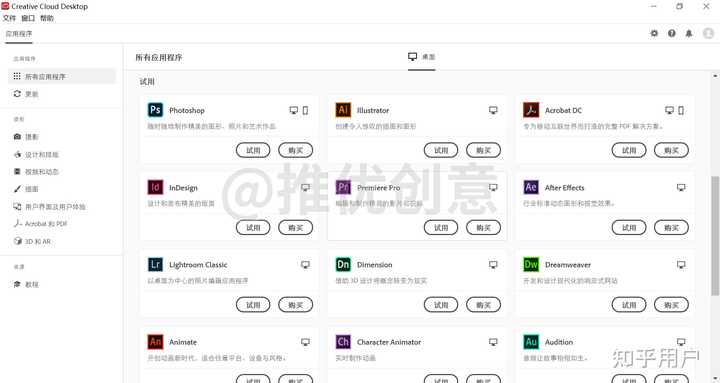Open help via the question mark icon

671,34
